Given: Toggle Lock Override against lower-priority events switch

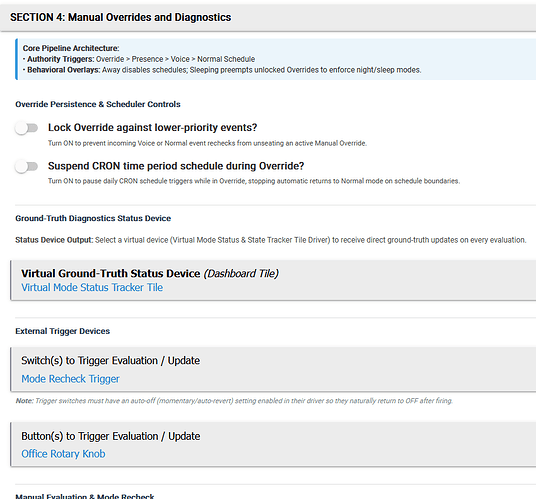Looking at the screenshot, I should coord(26,128).
